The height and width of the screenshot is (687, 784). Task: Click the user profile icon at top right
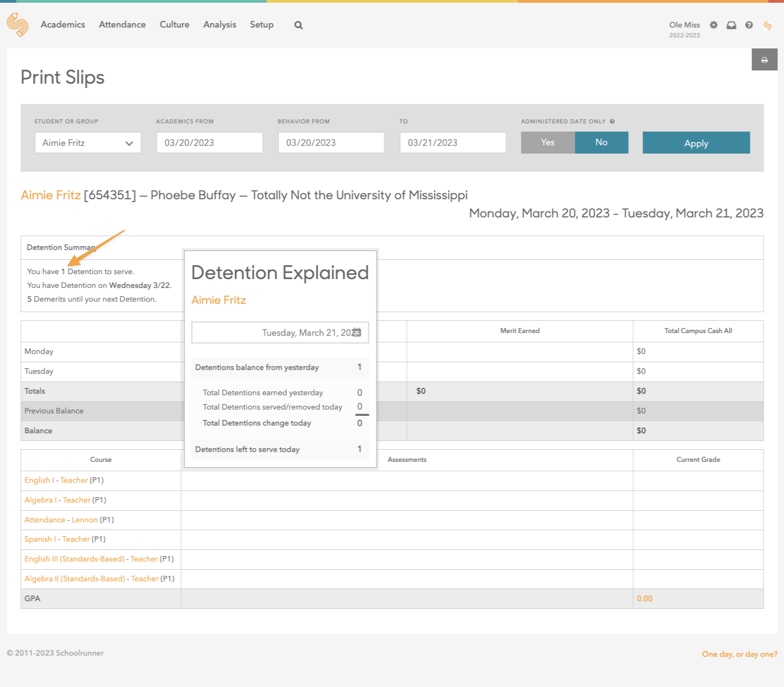(767, 25)
